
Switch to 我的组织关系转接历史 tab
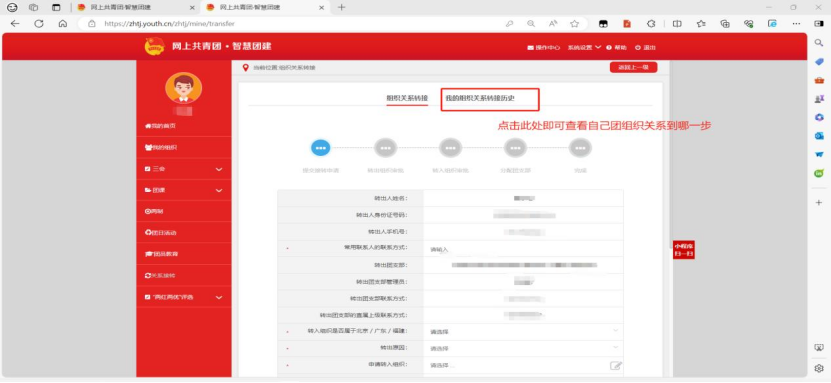click(x=480, y=99)
